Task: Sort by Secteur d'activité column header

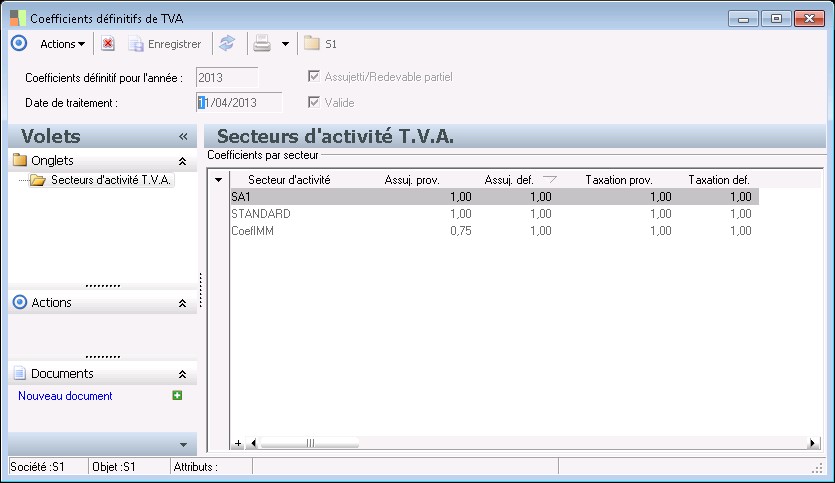Action: click(289, 180)
